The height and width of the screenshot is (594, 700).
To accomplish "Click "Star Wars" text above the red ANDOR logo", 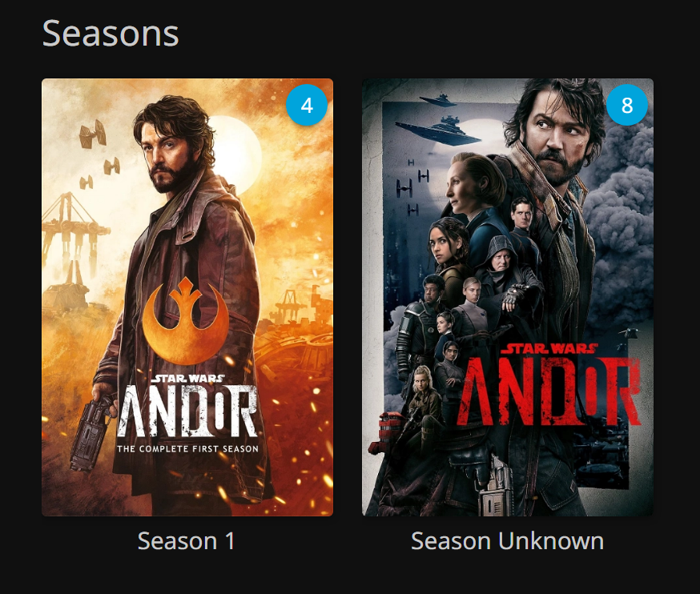I will 549,348.
